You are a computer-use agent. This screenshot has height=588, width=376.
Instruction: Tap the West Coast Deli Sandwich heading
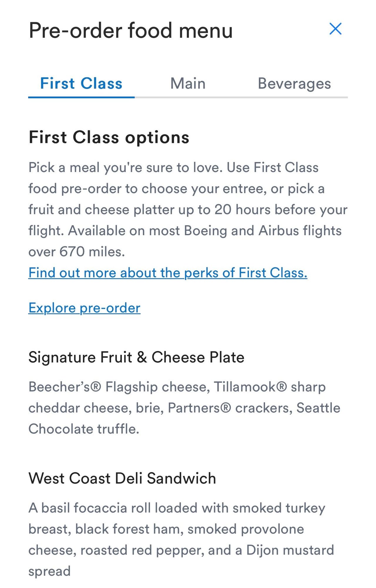coord(122,478)
